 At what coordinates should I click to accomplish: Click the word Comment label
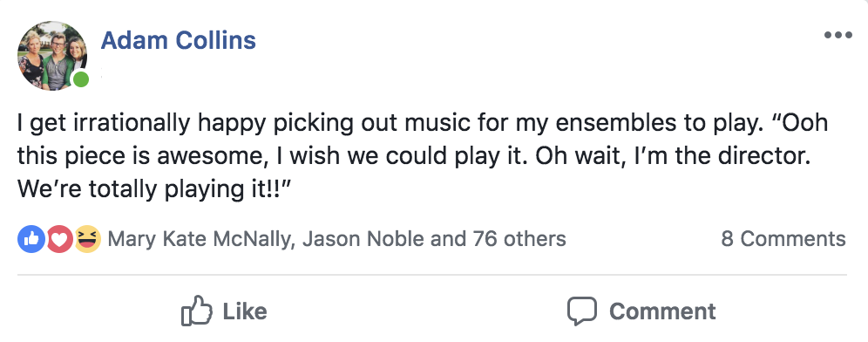tap(662, 311)
